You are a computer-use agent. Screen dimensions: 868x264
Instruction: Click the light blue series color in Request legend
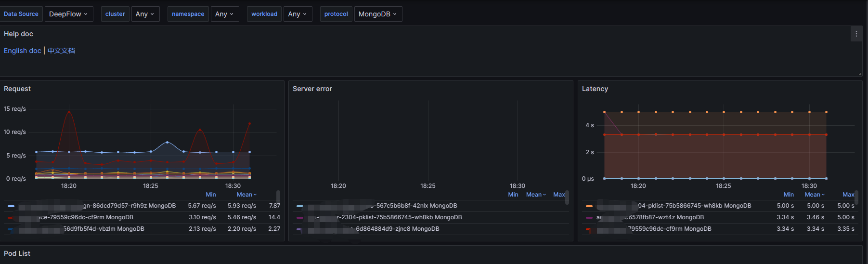pos(11,206)
